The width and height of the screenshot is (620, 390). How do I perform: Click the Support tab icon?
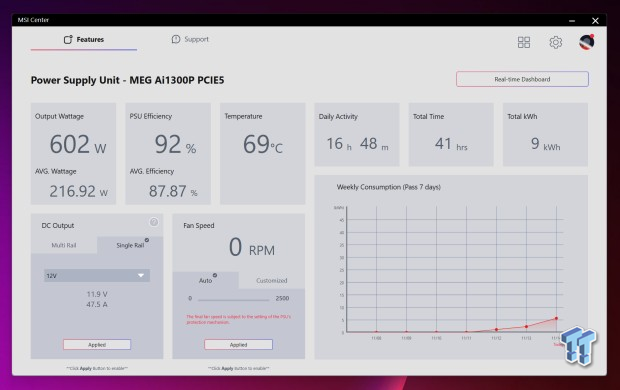176,39
